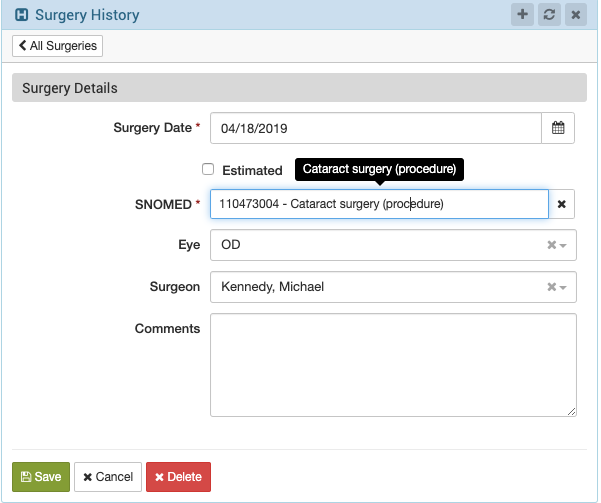Clear the SNOMED field with X icon
The height and width of the screenshot is (503, 601).
click(x=562, y=204)
